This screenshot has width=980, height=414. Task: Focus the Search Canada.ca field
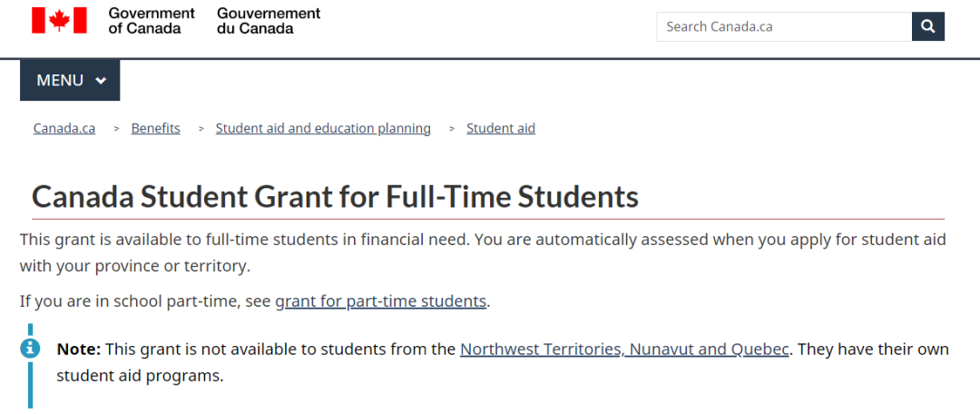pos(784,26)
